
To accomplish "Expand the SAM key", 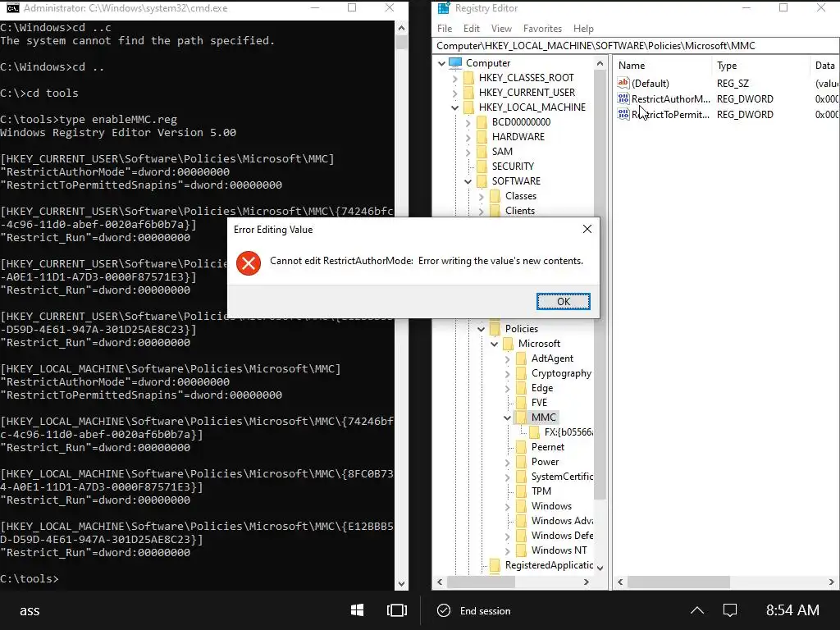I will click(468, 152).
